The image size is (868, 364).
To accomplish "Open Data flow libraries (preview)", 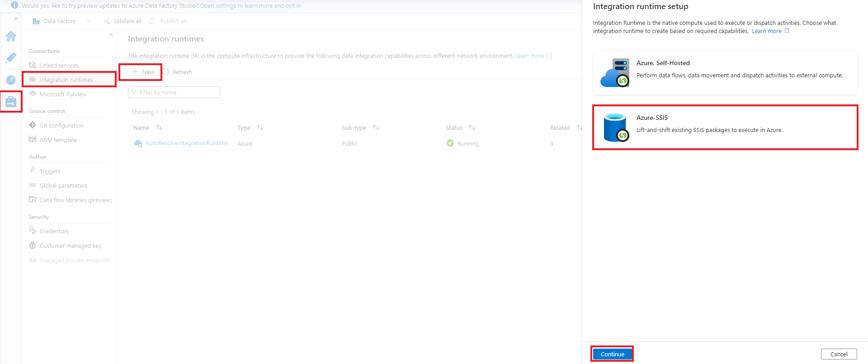I will [x=75, y=200].
